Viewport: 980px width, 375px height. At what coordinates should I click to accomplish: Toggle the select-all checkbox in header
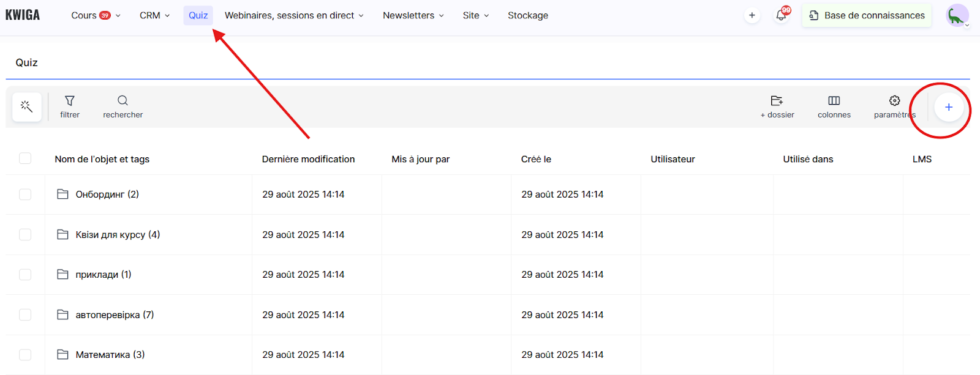[25, 158]
